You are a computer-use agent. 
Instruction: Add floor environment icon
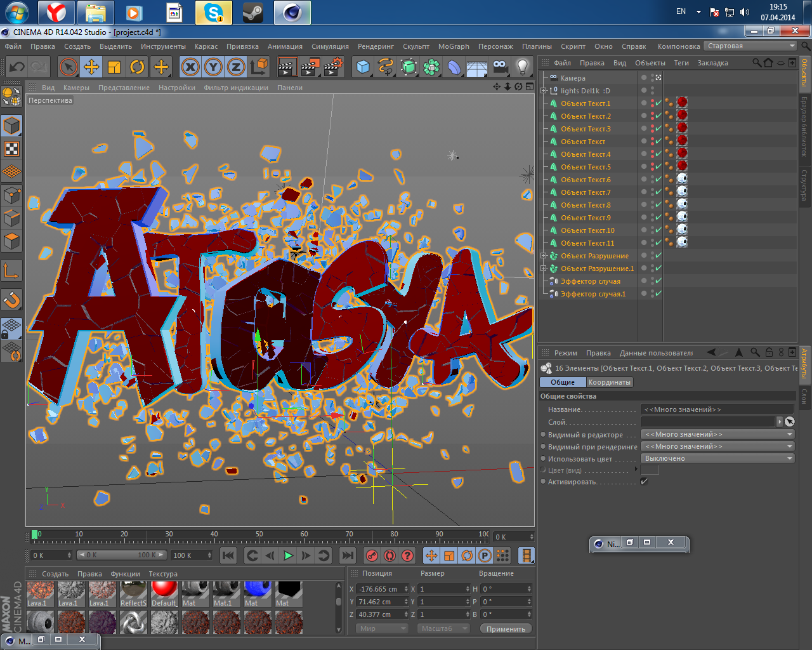click(x=477, y=66)
